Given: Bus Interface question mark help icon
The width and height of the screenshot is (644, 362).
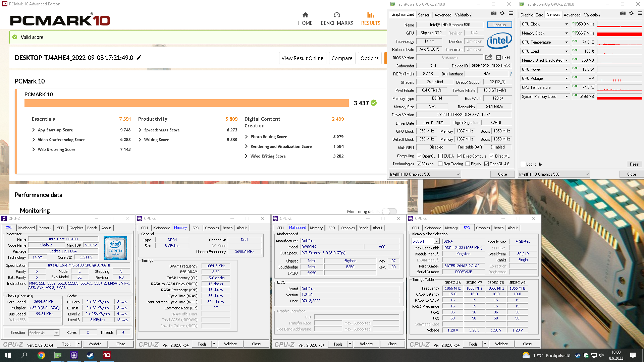Looking at the screenshot, I should [511, 74].
